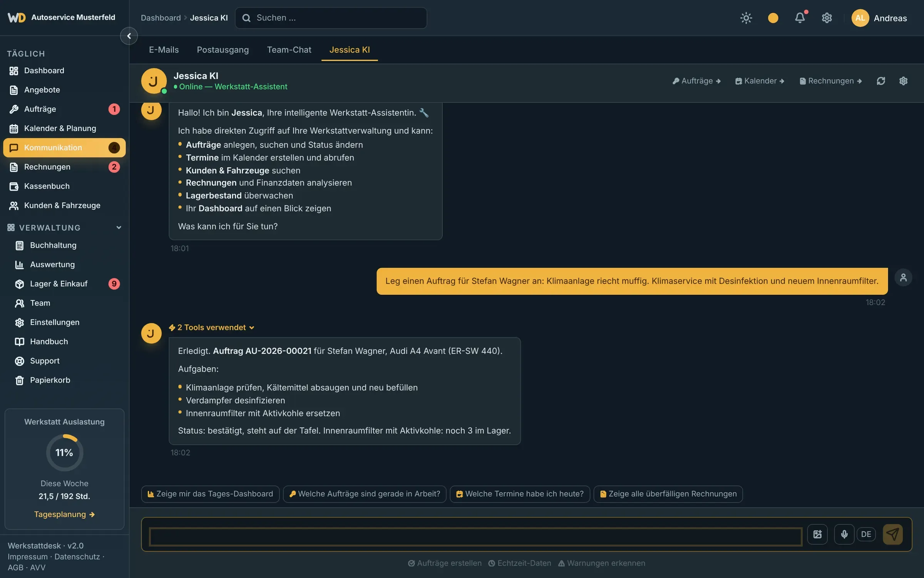This screenshot has height=578, width=924.
Task: Click the Aufträge badge showing 1
Action: (x=114, y=109)
